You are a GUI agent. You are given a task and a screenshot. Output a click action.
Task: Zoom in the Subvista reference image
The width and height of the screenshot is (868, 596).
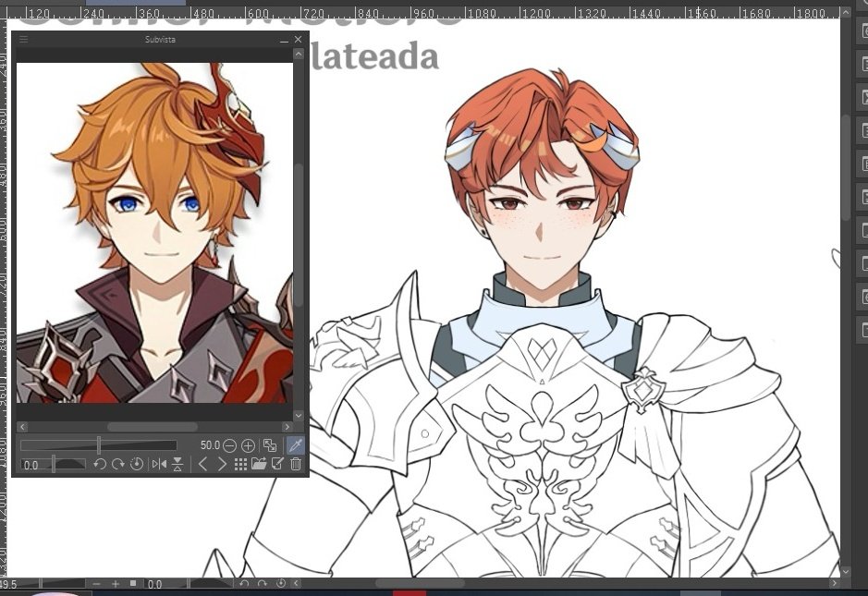[x=248, y=445]
